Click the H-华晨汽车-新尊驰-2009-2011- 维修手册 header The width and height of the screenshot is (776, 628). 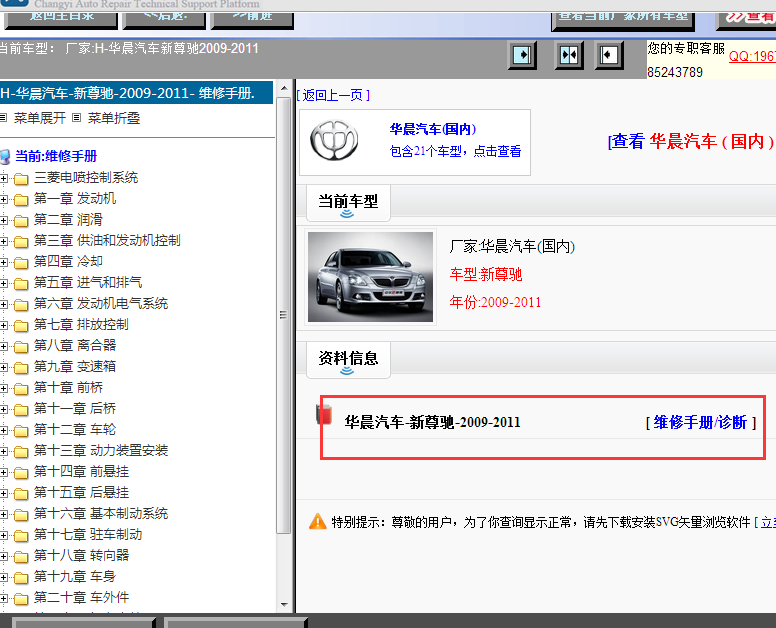tap(136, 93)
